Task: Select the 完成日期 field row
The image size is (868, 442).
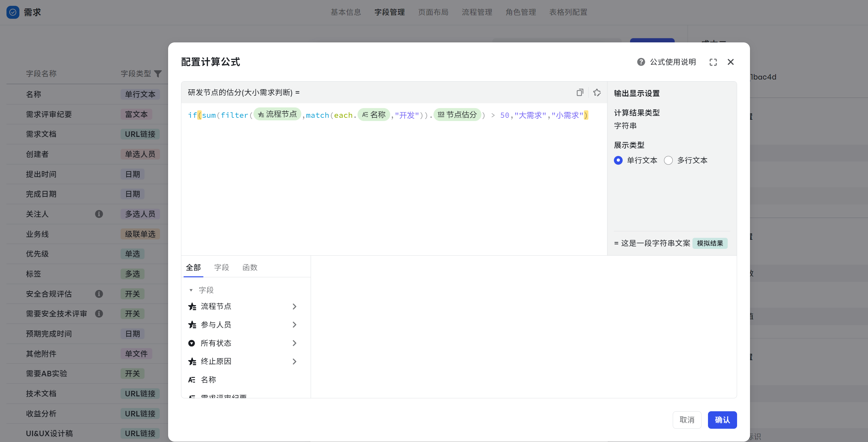Action: point(87,194)
